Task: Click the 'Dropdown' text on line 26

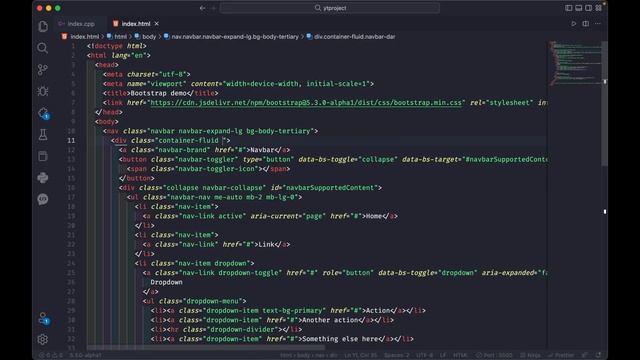Action: 166,282
